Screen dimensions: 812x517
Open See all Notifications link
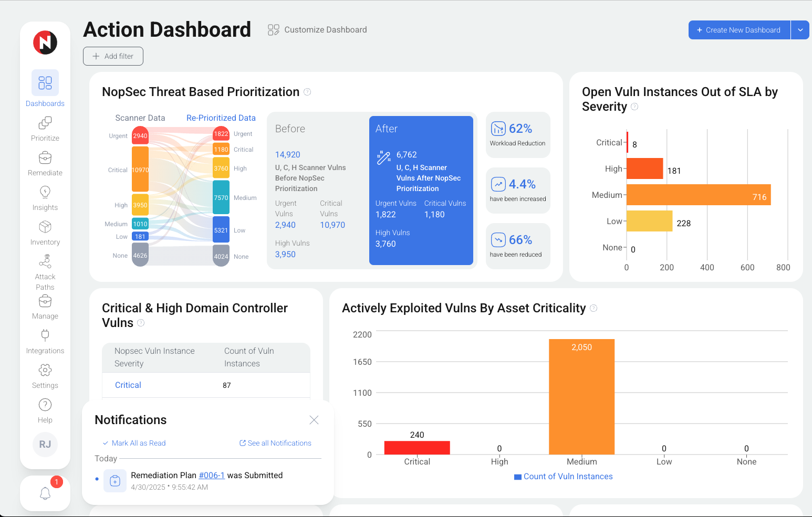click(x=275, y=443)
